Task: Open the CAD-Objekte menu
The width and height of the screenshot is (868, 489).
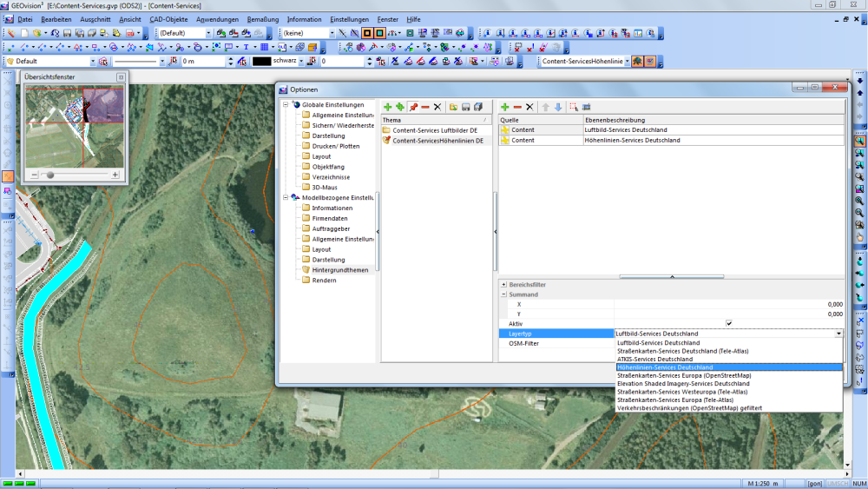Action: tap(168, 19)
